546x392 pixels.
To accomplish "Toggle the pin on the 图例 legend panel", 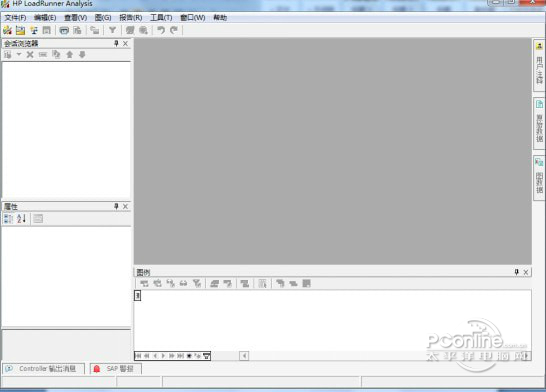I will click(x=517, y=272).
